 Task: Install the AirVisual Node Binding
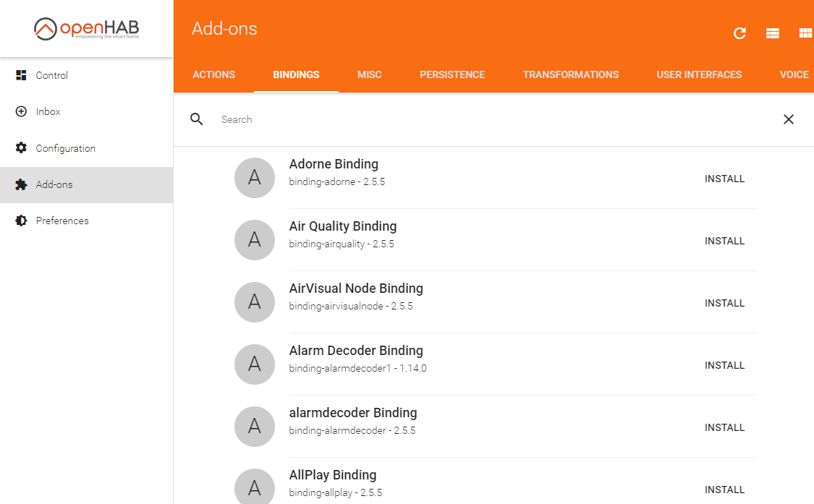[725, 303]
